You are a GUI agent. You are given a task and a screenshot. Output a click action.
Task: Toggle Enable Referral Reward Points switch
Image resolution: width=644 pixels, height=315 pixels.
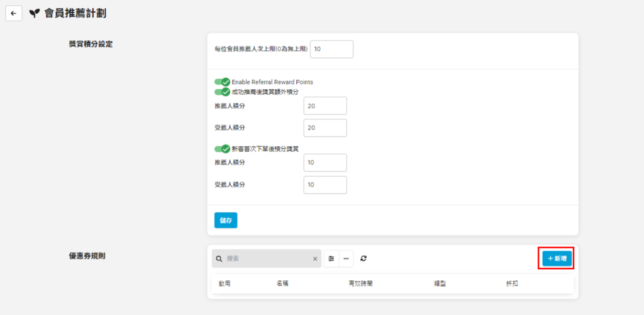[222, 82]
